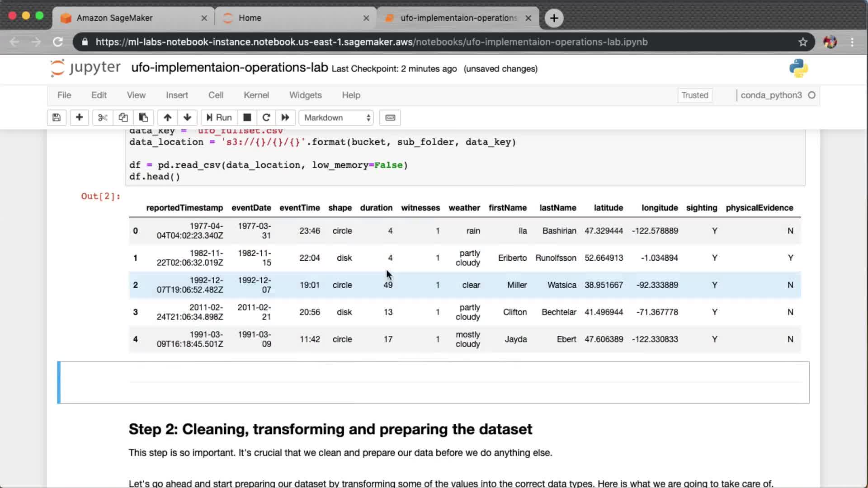This screenshot has width=868, height=488.
Task: Open the Markdown cell type dropdown
Action: [x=336, y=117]
